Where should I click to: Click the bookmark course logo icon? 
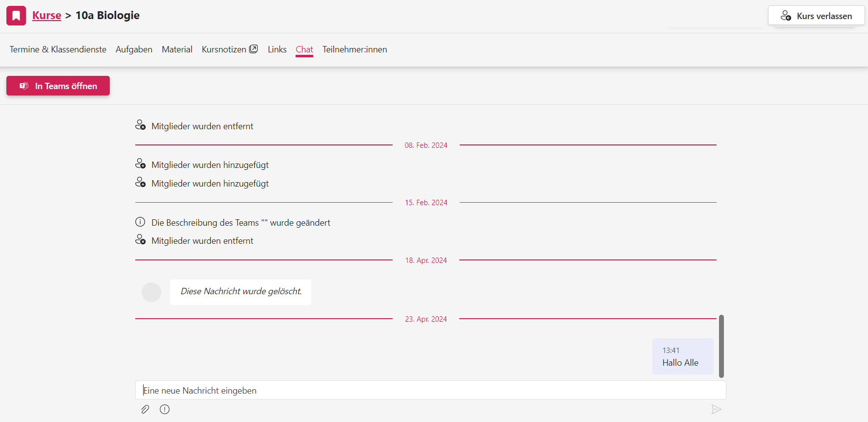(x=16, y=16)
